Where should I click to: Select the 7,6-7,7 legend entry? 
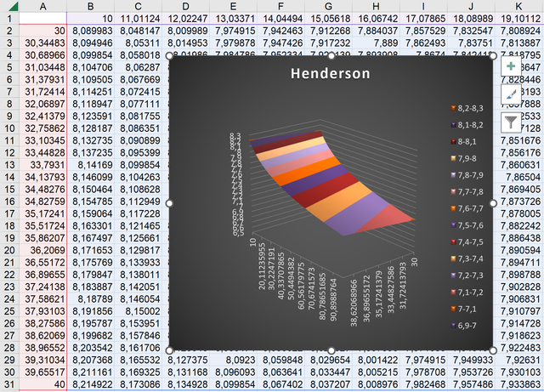pyautogui.click(x=467, y=208)
